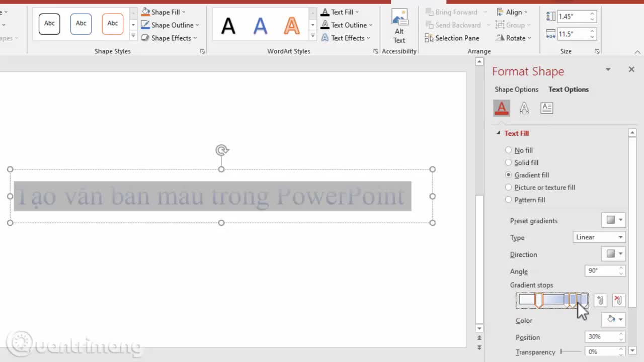The height and width of the screenshot is (362, 644).
Task: Apply the black A WordArt style
Action: [228, 25]
